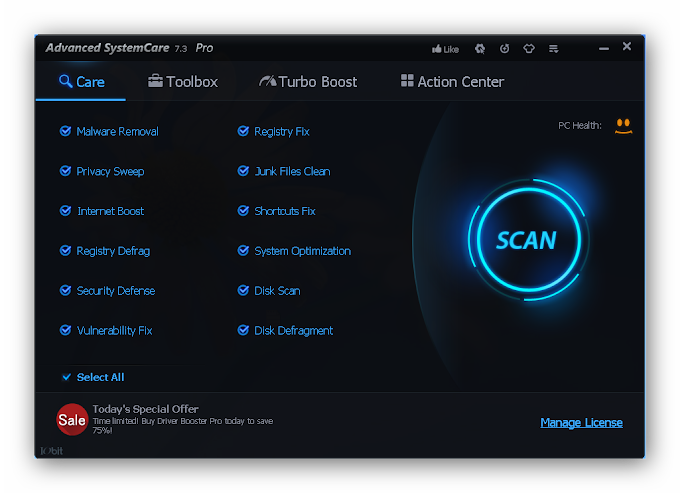
Task: Open the more-options menu lines icon
Action: pyautogui.click(x=553, y=49)
